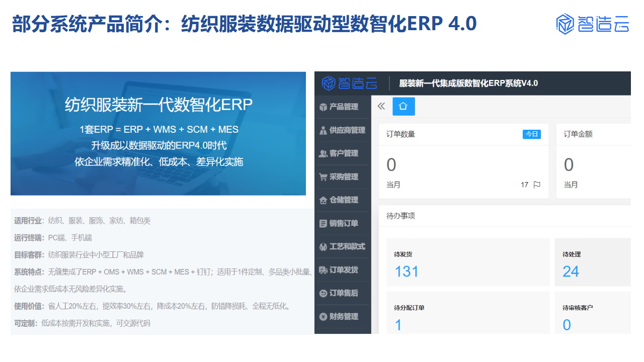This screenshot has width=644, height=362.
Task: Click the 当月 label under 订单数量
Action: [393, 185]
